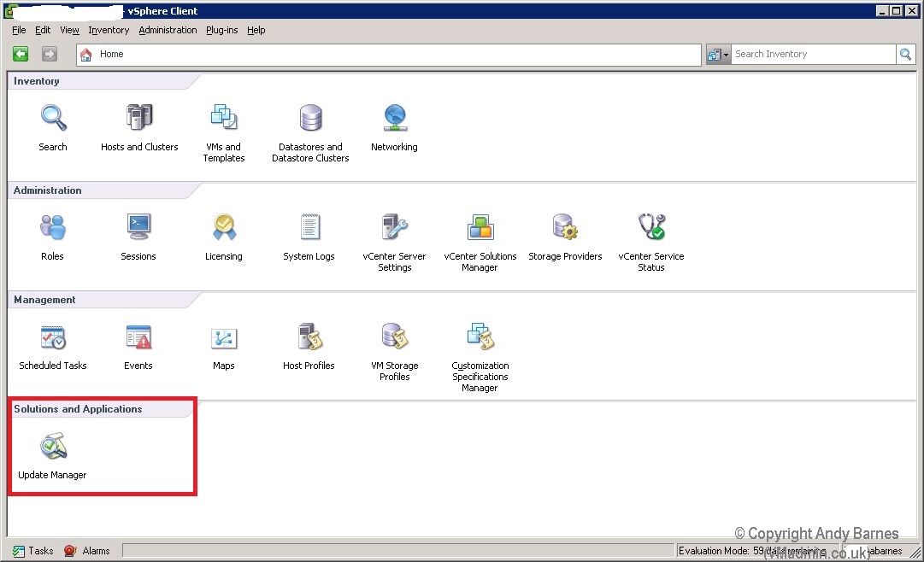The image size is (924, 562).
Task: Open Storage Providers
Action: (565, 227)
